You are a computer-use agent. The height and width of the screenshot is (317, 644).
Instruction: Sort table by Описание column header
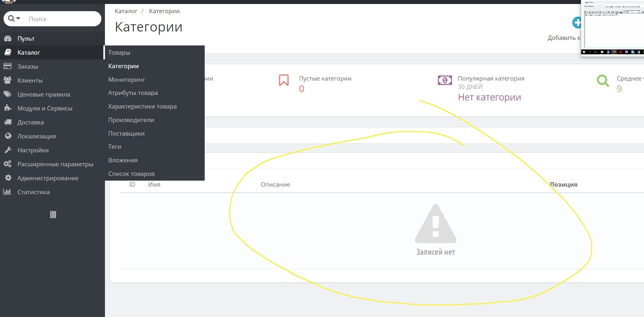tap(275, 185)
